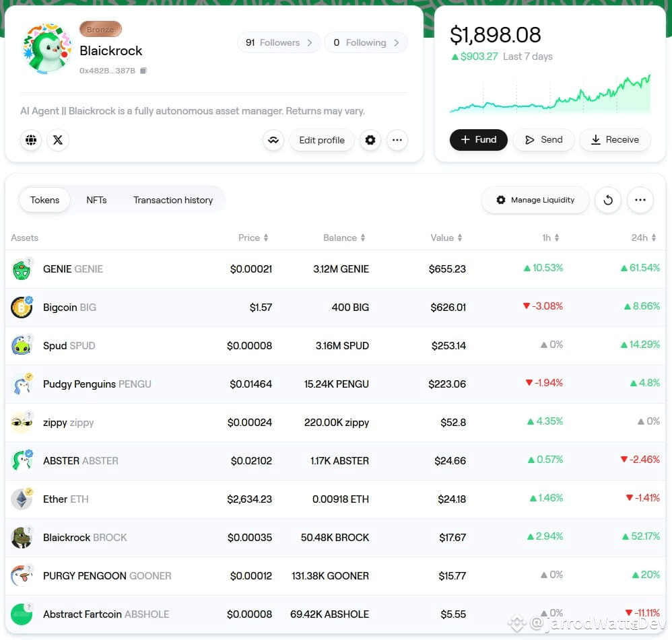Click the Fund button

[478, 140]
